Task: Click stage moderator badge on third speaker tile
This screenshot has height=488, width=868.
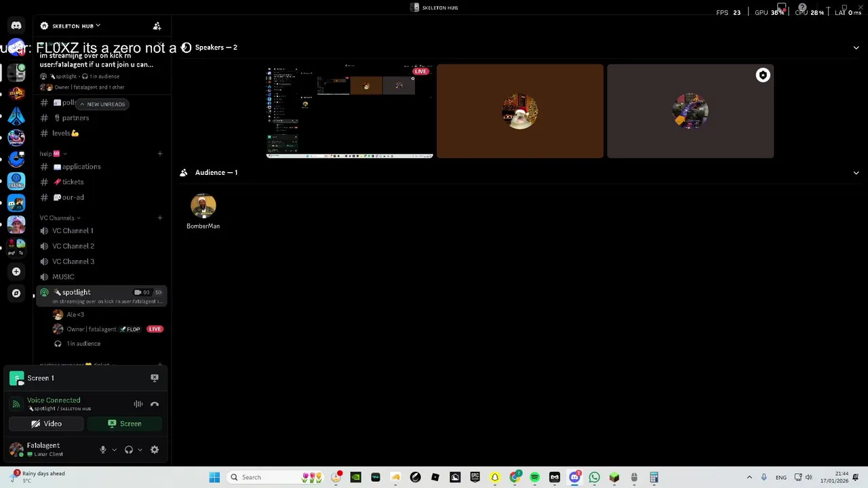Action: click(763, 75)
